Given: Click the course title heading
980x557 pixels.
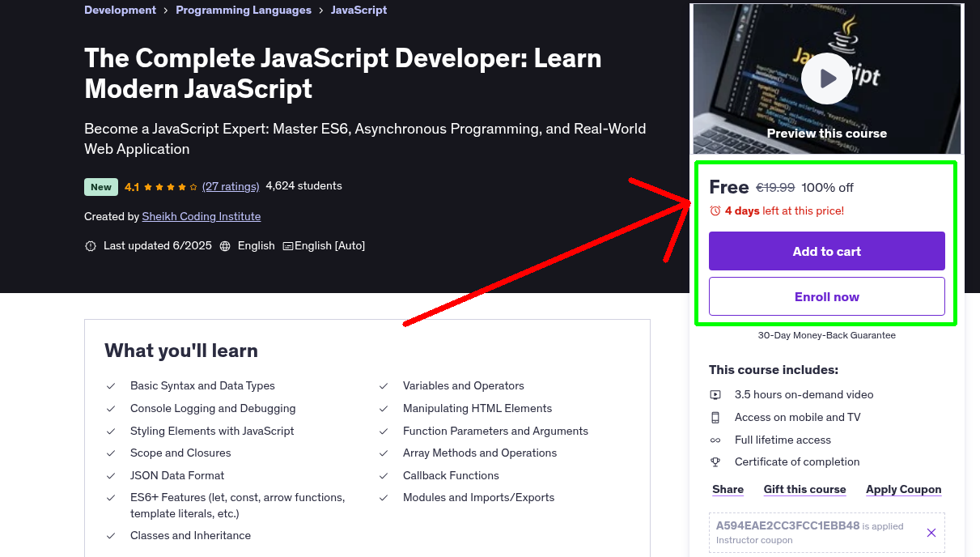Looking at the screenshot, I should (343, 73).
